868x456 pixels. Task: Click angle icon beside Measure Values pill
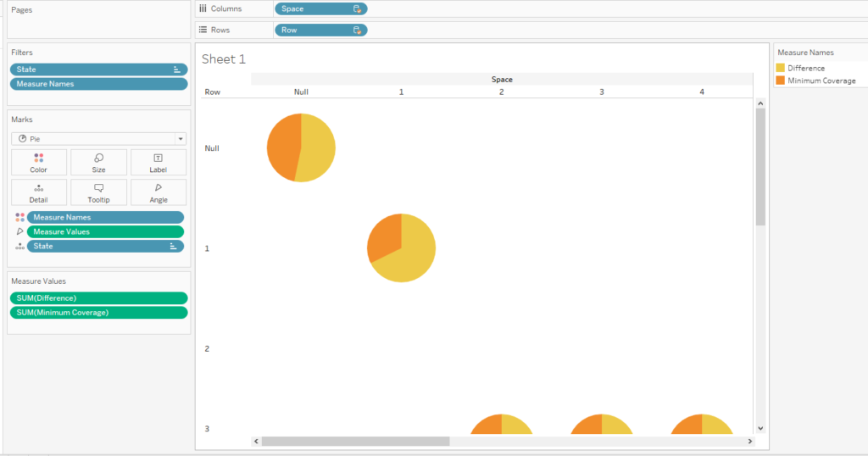click(20, 232)
